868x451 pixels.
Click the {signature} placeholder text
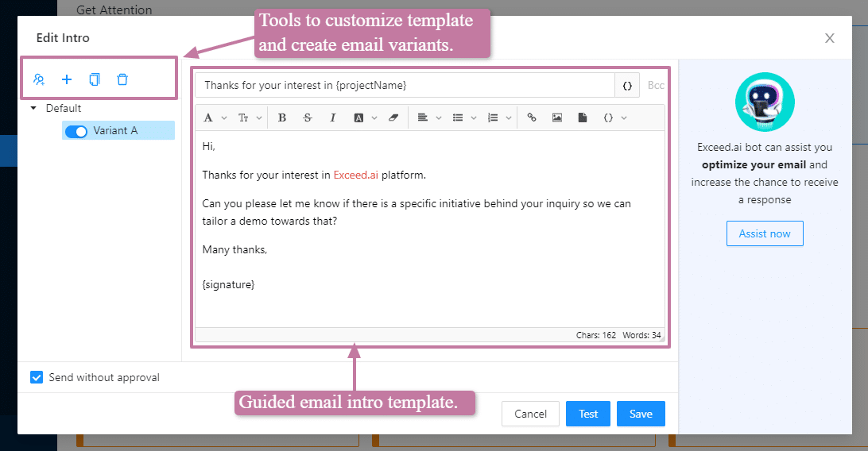229,284
